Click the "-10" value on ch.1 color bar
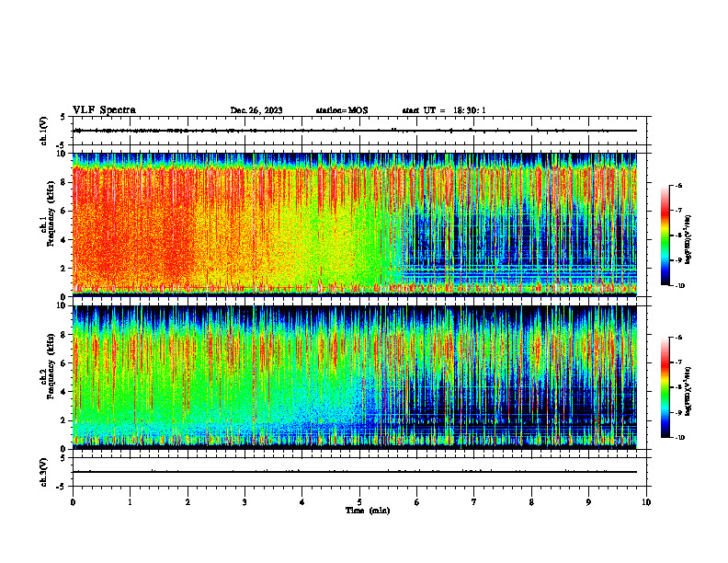 click(x=679, y=286)
